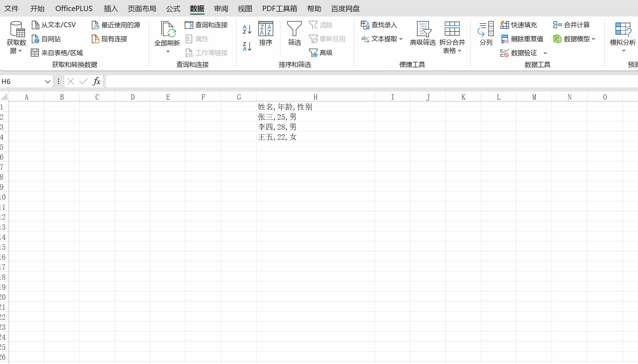This screenshot has height=364, width=638.
Task: Click Queries and Connections (查询和连接) button
Action: pyautogui.click(x=206, y=25)
